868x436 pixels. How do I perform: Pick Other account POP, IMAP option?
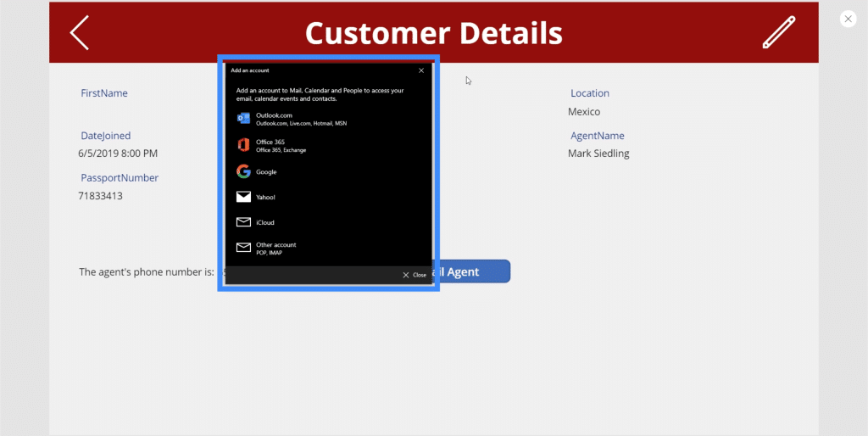[328, 248]
